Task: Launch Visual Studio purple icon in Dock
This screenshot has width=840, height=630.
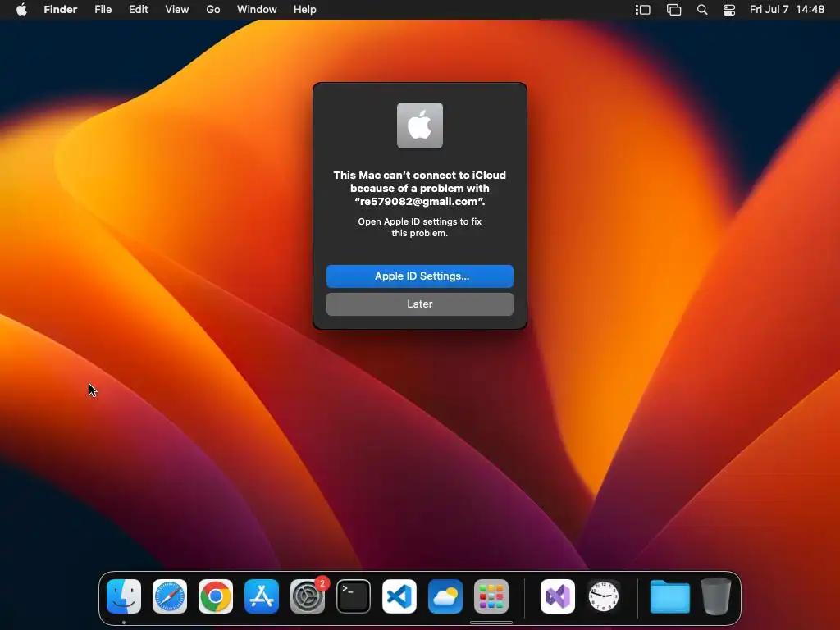Action: coord(558,596)
